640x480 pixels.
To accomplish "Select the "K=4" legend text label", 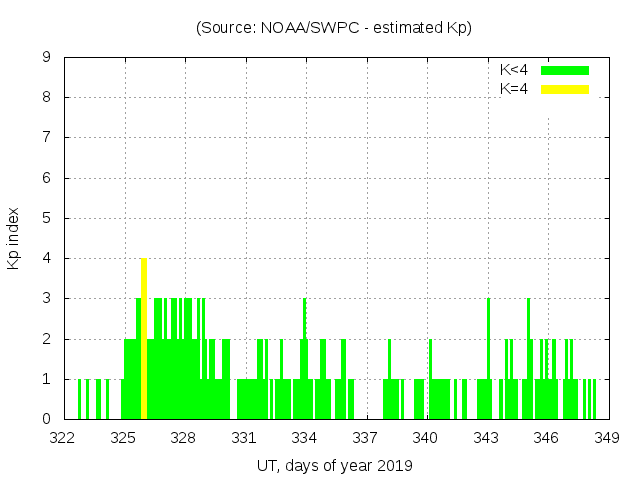I will click(x=514, y=89).
